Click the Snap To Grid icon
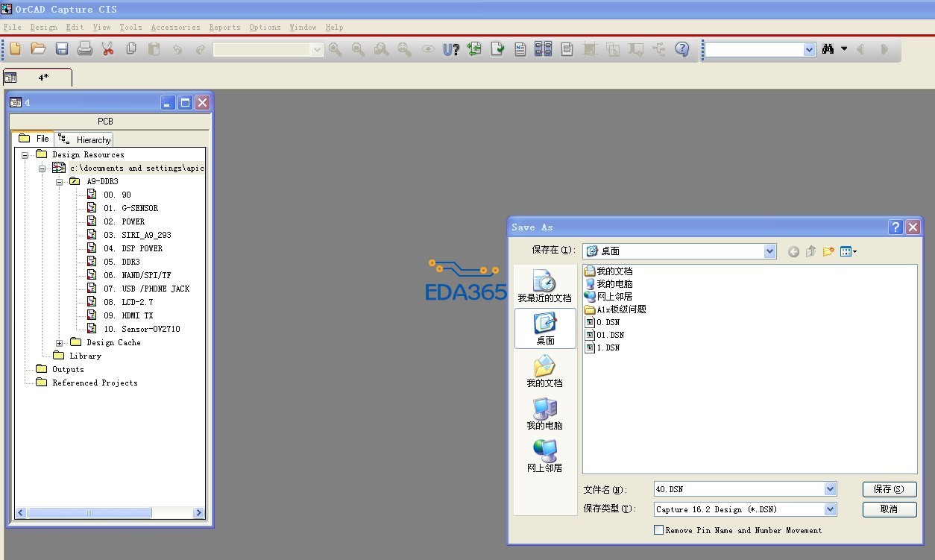 click(x=590, y=49)
